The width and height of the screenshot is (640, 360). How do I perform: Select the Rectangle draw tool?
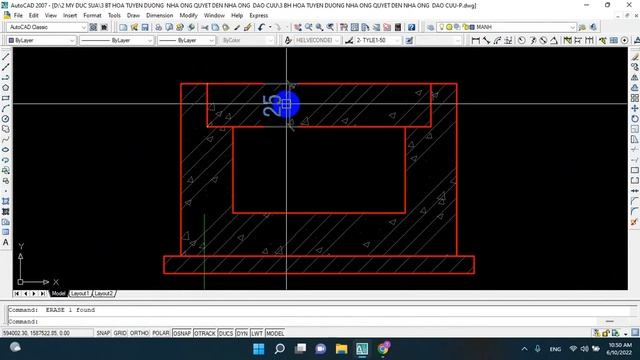6,98
